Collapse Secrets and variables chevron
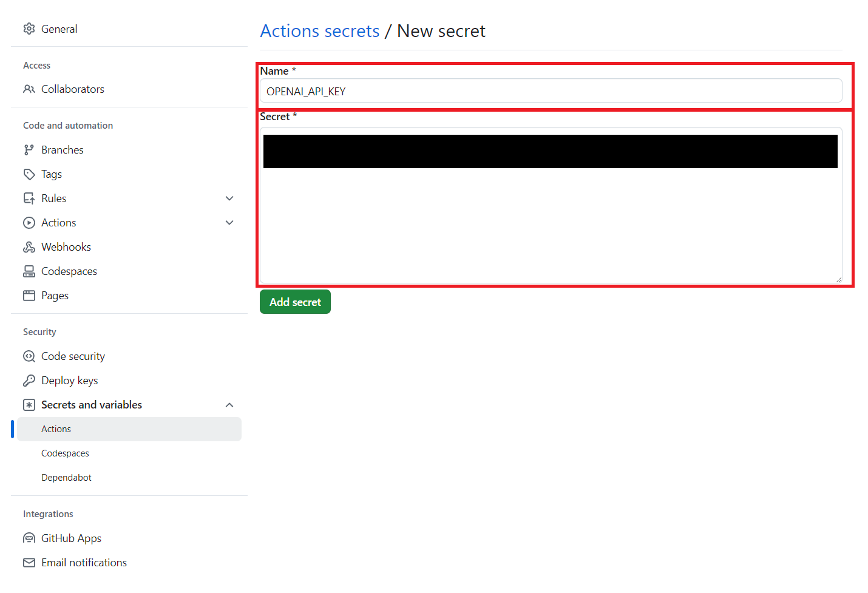The height and width of the screenshot is (593, 868). [x=229, y=405]
